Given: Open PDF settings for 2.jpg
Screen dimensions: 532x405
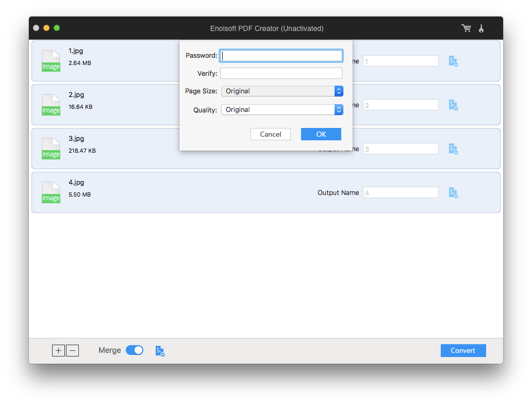Looking at the screenshot, I should pos(453,105).
